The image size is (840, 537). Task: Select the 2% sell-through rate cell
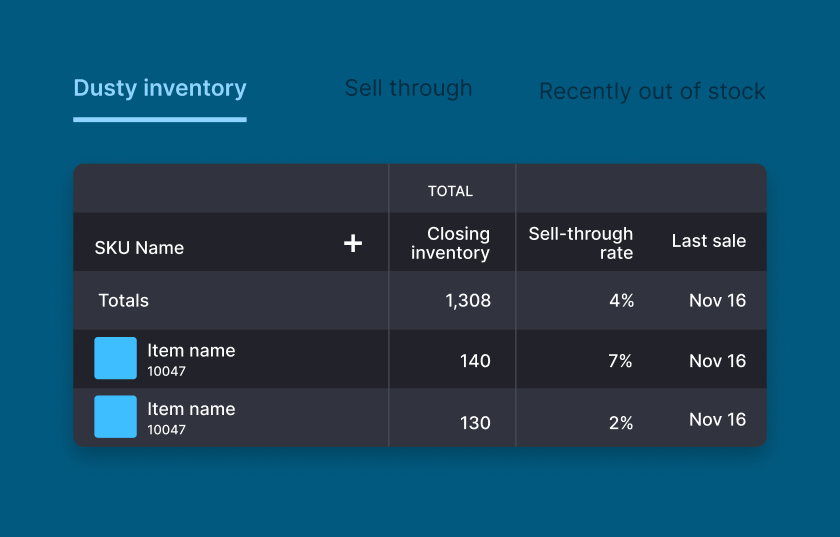tap(620, 423)
